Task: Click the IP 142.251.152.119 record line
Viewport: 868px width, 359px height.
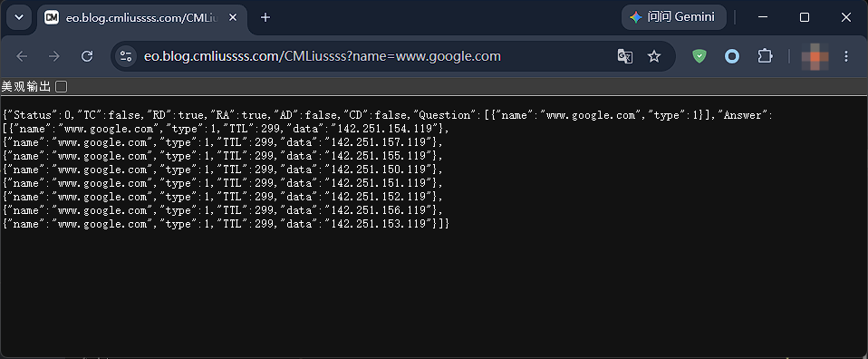Action: coord(223,198)
